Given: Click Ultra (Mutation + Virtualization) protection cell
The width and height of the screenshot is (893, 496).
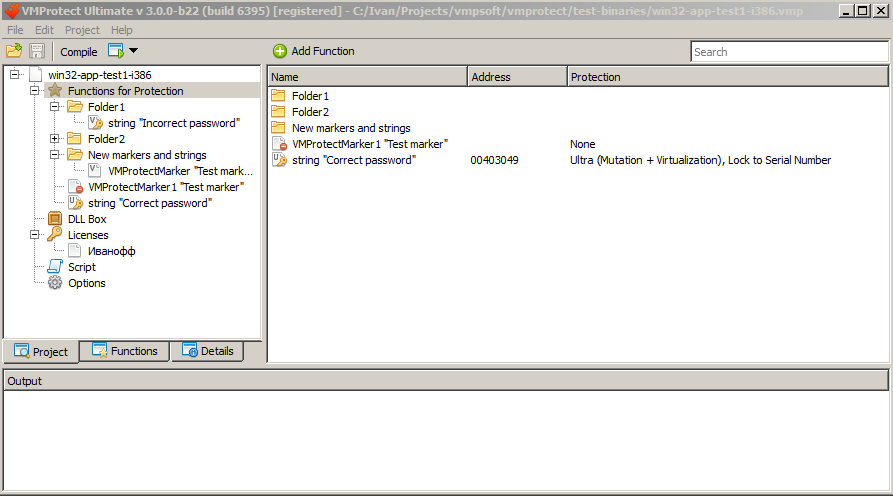Looking at the screenshot, I should pos(701,160).
